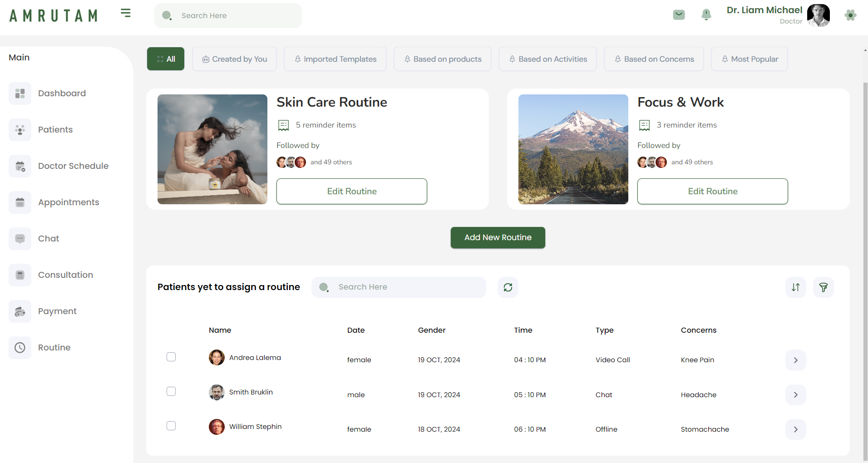Click Andrea Lalema's avatar

tap(217, 358)
